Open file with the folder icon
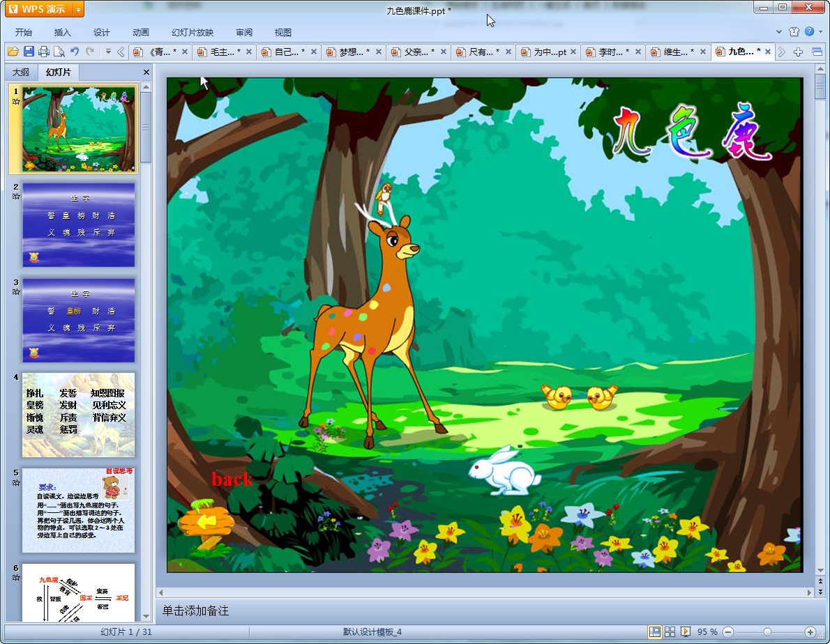Image resolution: width=830 pixels, height=644 pixels. click(13, 52)
